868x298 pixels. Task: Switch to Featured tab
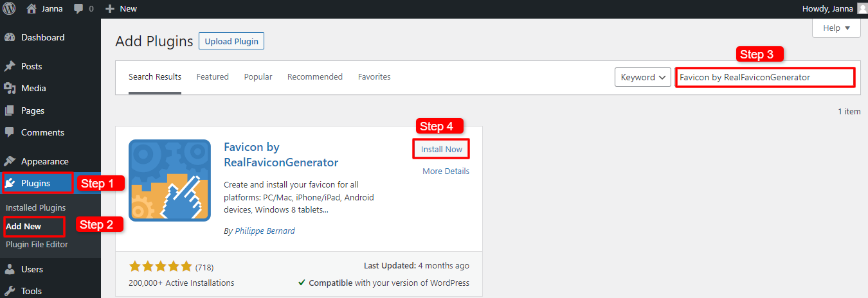pos(213,76)
